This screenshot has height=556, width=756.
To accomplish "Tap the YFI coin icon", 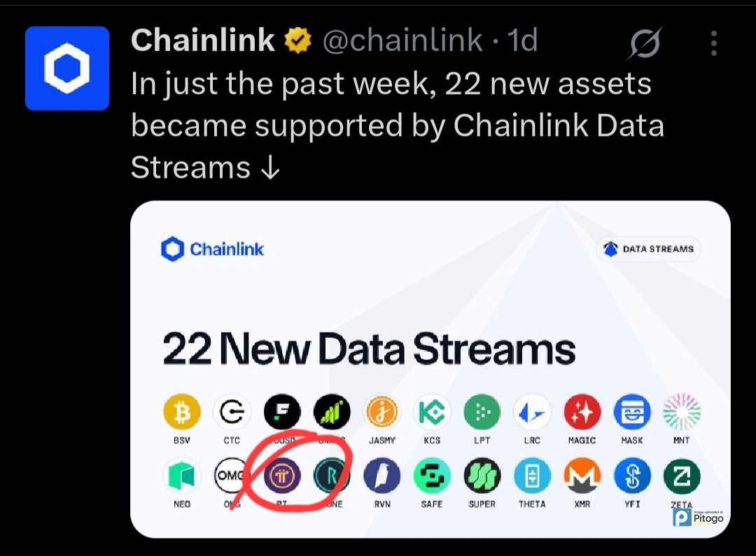I will [x=632, y=476].
